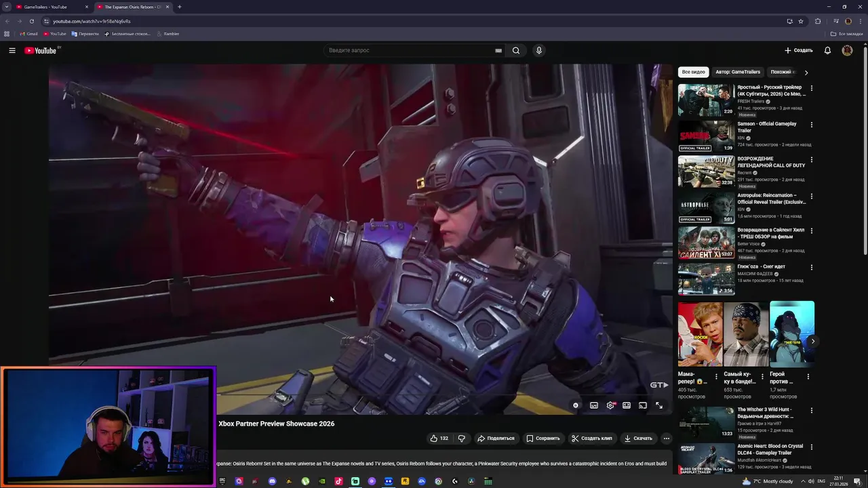868x488 pixels.
Task: Open the tab search dropdown
Action: coord(6,7)
